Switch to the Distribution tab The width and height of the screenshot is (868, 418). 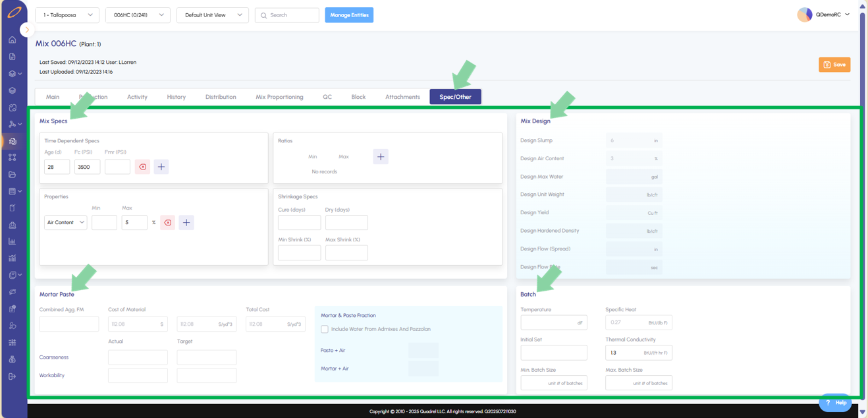pyautogui.click(x=221, y=97)
